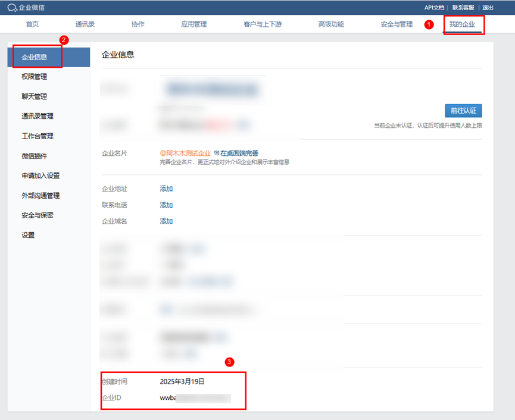Click 添加 next to 联系电话
Screen dimensions: 515x420
tap(166, 205)
